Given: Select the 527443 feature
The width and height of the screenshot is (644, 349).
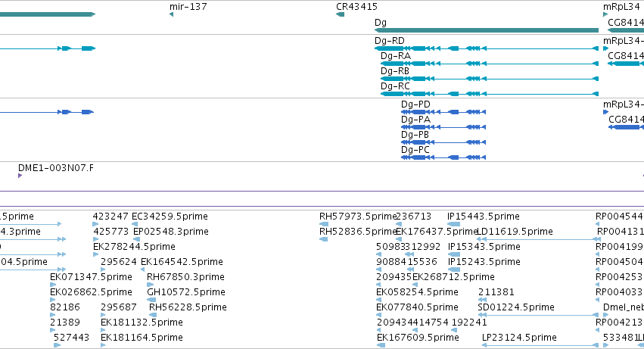Looking at the screenshot, I should [57, 346].
